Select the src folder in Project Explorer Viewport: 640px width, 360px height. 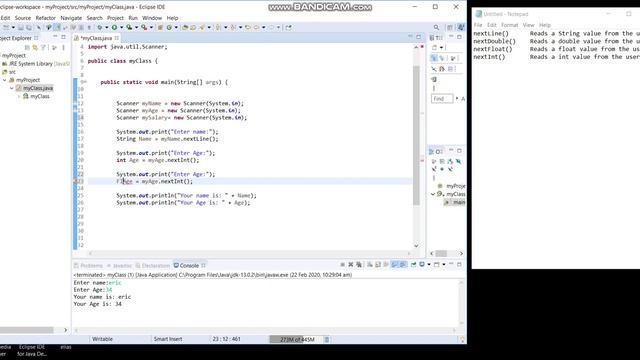9,72
